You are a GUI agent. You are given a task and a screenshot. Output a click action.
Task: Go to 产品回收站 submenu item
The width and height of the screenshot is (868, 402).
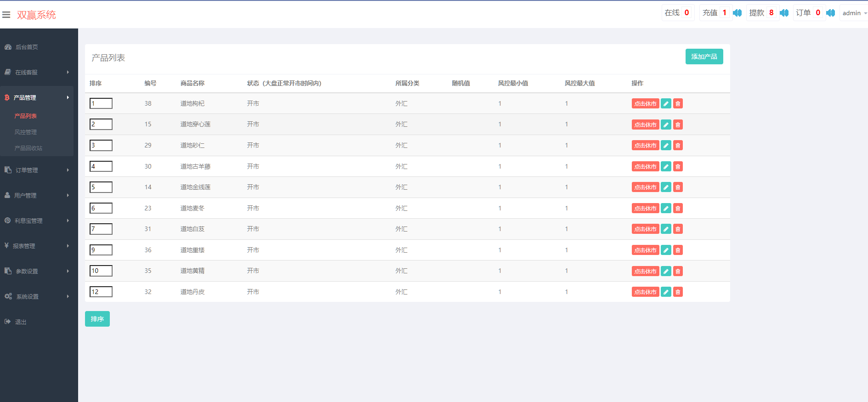[28, 148]
